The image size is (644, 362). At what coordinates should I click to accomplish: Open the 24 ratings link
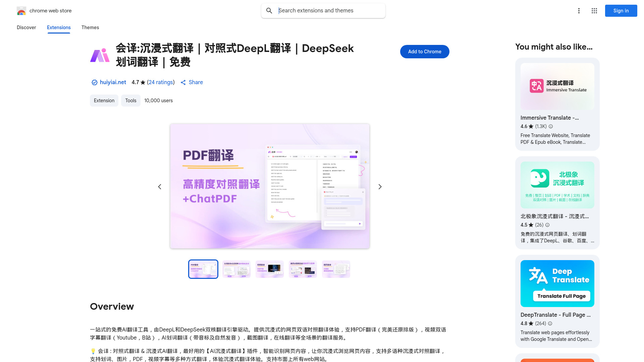[x=161, y=82]
